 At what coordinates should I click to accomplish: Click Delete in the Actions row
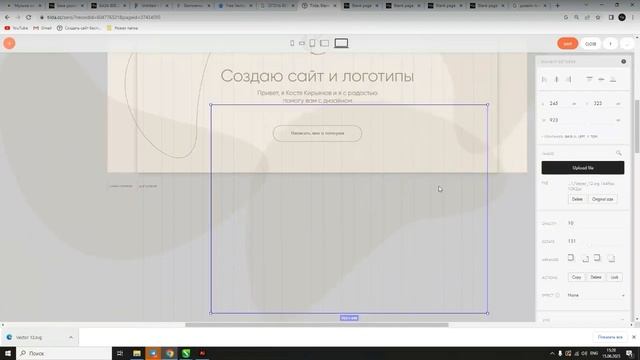click(x=596, y=277)
